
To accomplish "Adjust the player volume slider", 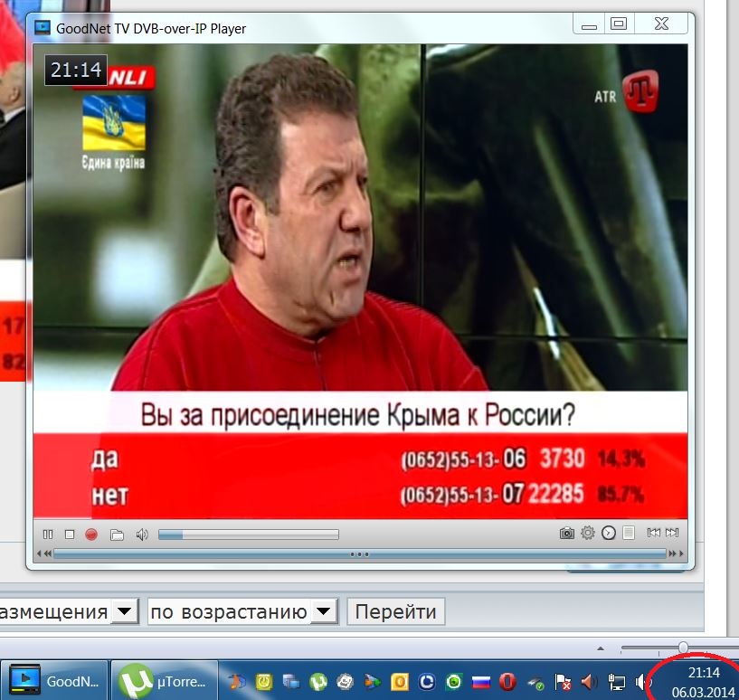I will (248, 534).
